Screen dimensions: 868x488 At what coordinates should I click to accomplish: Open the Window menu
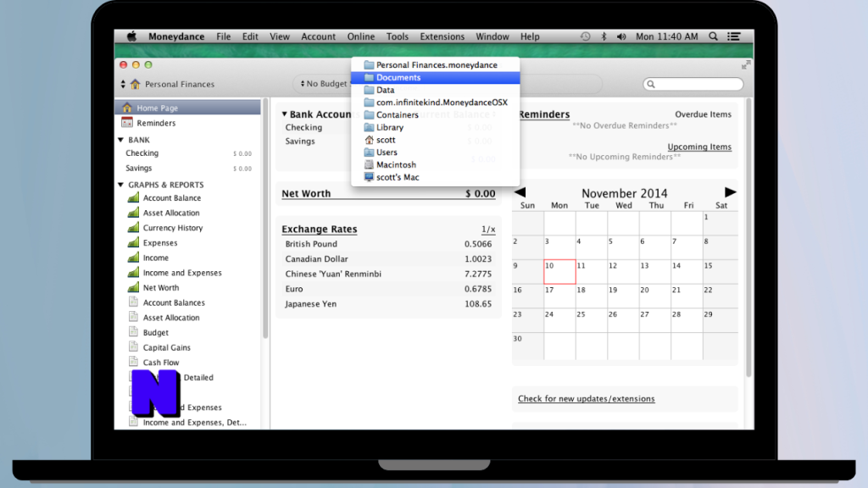coord(492,36)
